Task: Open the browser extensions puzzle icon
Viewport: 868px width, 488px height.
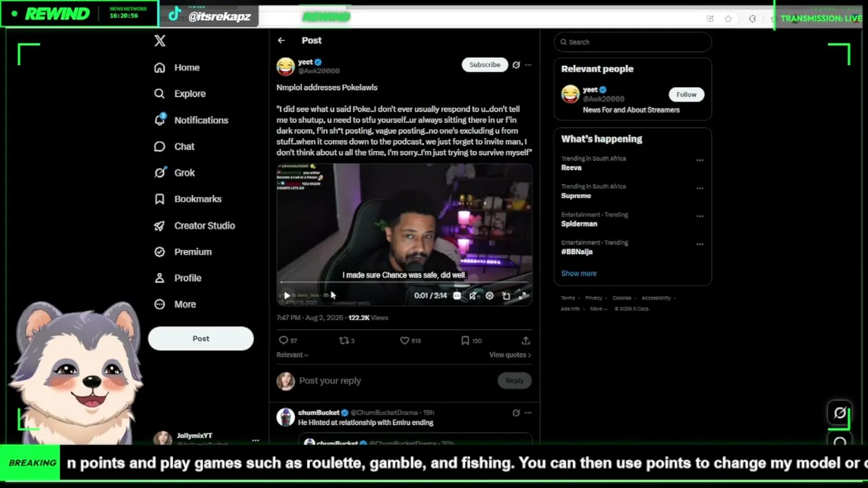Action: click(752, 19)
